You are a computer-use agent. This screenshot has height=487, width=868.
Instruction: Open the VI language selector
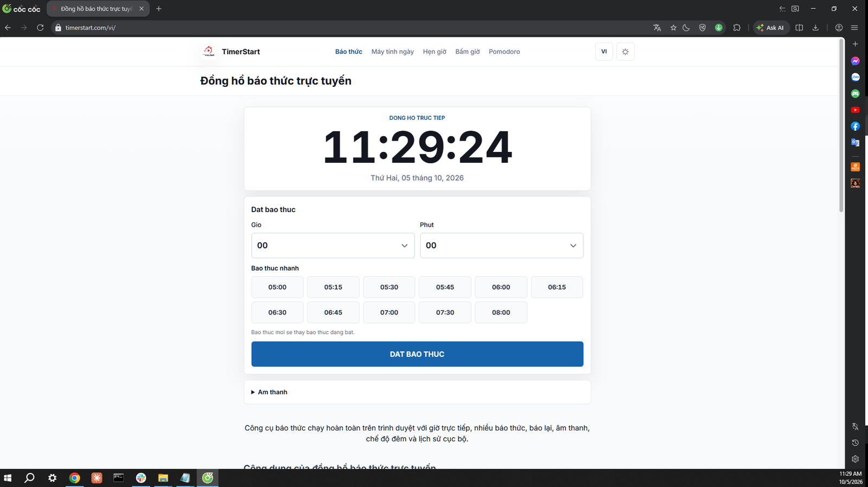[x=604, y=52]
